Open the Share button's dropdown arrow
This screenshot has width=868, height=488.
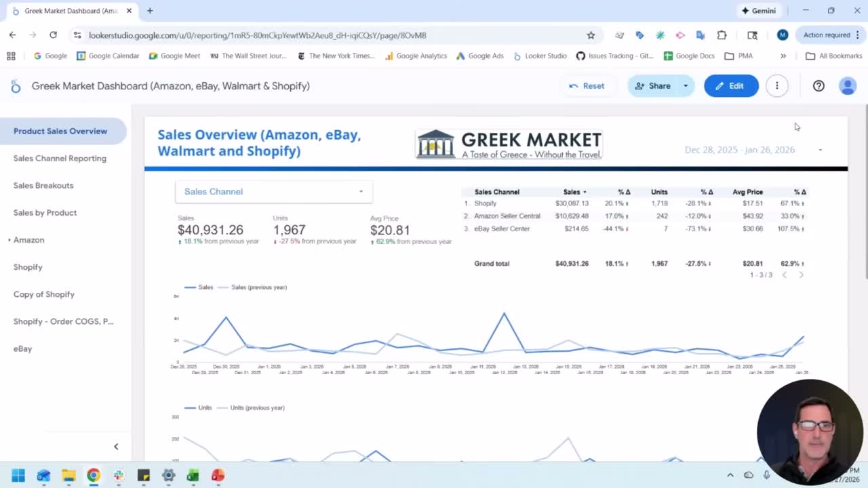(x=685, y=85)
